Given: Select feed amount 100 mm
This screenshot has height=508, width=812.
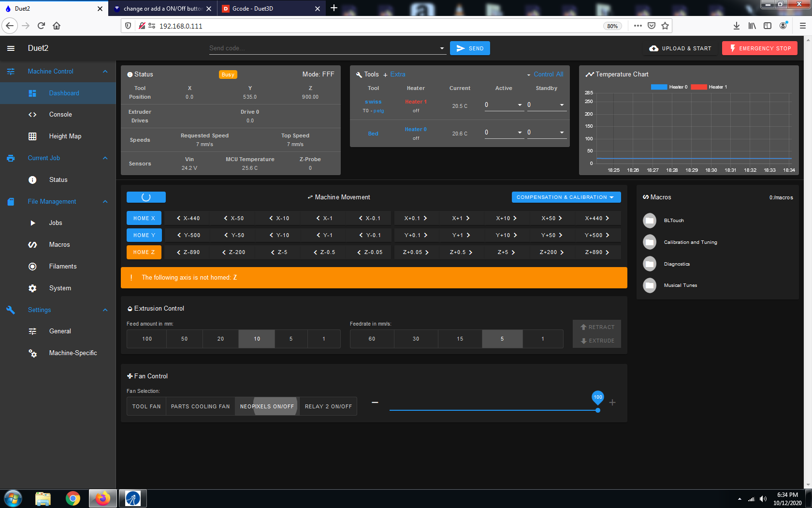Looking at the screenshot, I should click(x=147, y=339).
